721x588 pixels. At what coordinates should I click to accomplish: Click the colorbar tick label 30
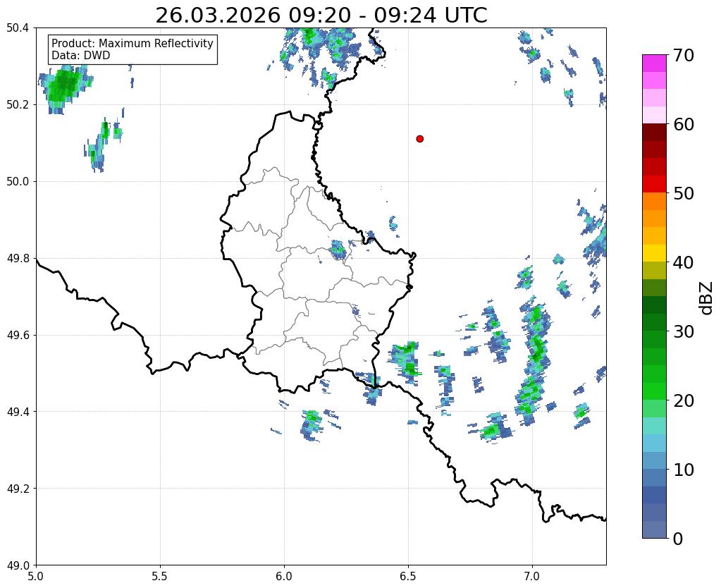684,331
